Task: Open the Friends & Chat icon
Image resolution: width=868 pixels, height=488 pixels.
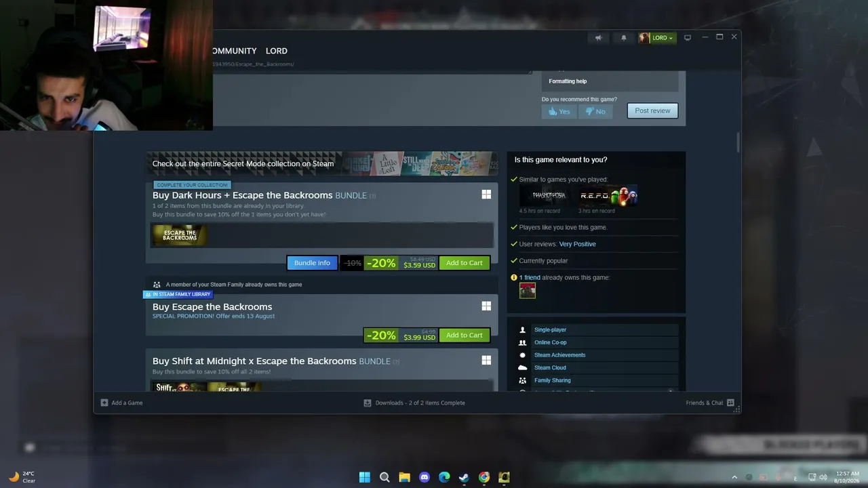Action: point(730,403)
